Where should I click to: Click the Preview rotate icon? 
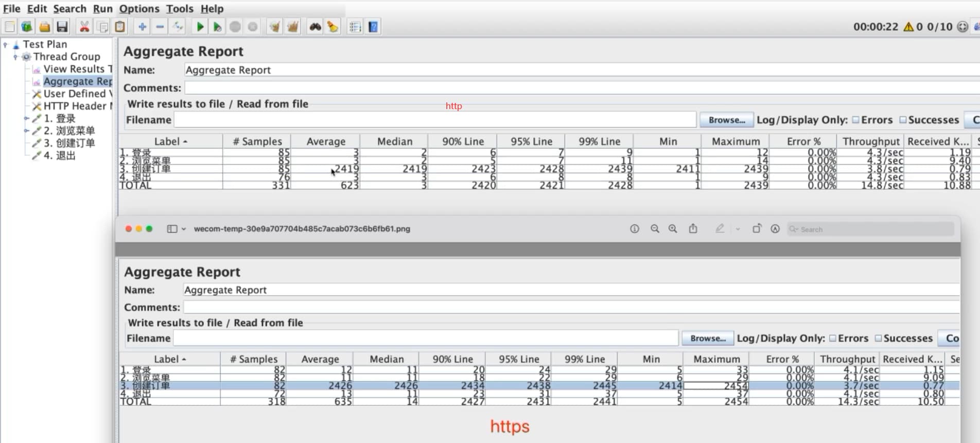[757, 228]
